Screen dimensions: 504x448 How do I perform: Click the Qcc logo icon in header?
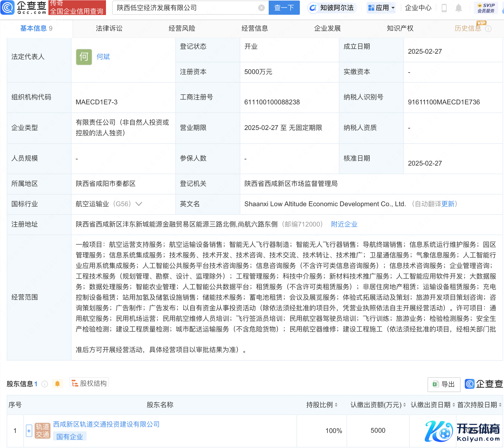(8, 8)
